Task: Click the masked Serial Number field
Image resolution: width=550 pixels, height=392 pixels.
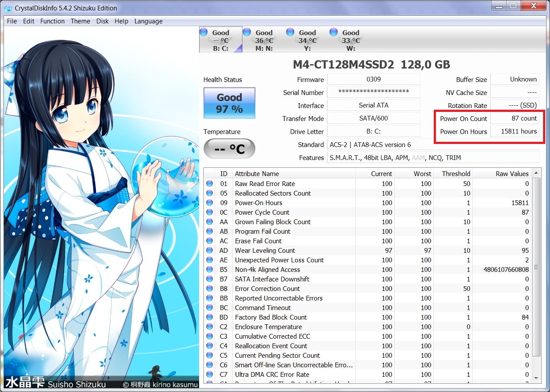Action: click(373, 92)
